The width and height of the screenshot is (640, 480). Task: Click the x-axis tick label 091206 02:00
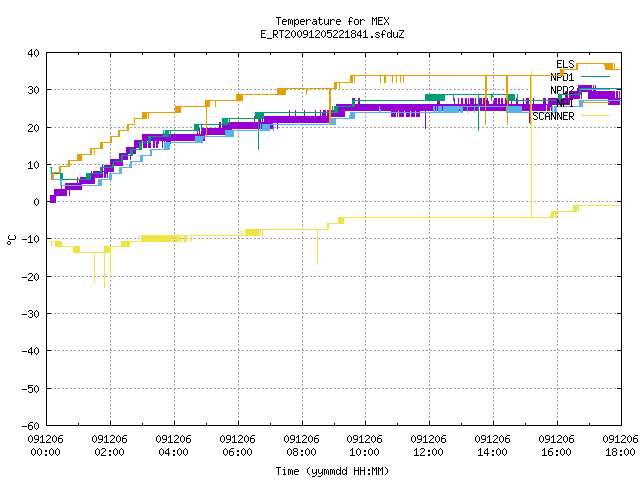click(109, 446)
